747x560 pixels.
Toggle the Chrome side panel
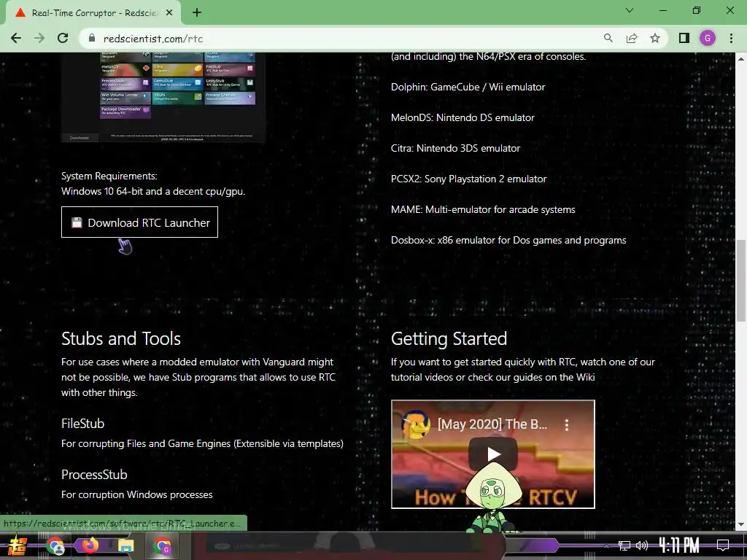click(x=684, y=38)
